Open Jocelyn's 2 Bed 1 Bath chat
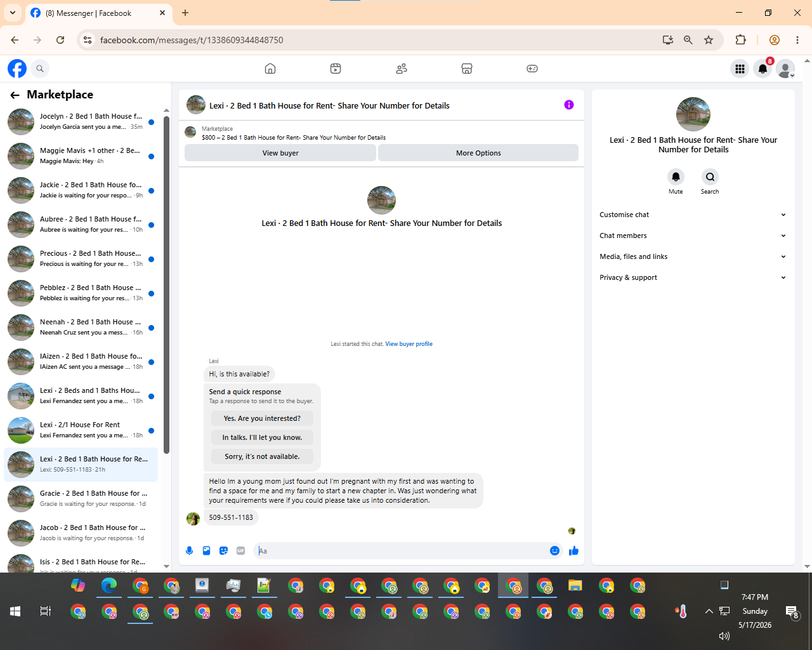The width and height of the screenshot is (812, 650). coord(81,122)
